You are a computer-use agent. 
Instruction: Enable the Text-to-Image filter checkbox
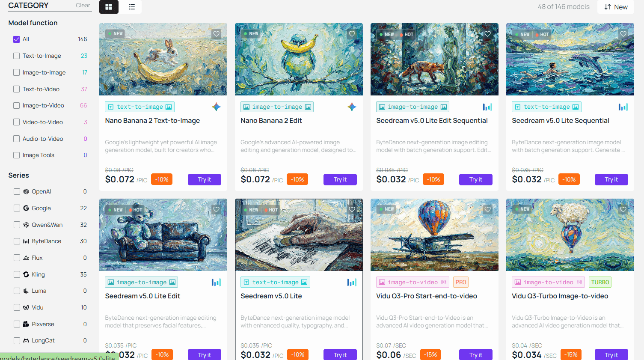(x=16, y=56)
